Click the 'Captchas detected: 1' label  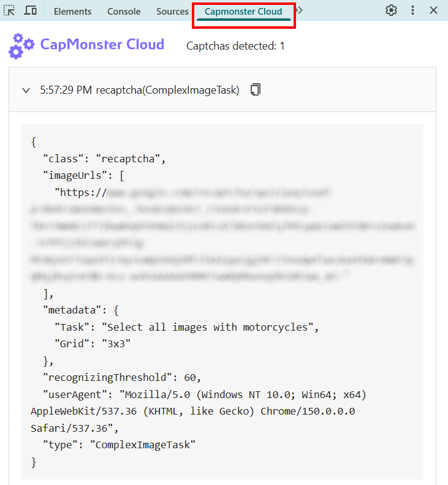click(235, 46)
